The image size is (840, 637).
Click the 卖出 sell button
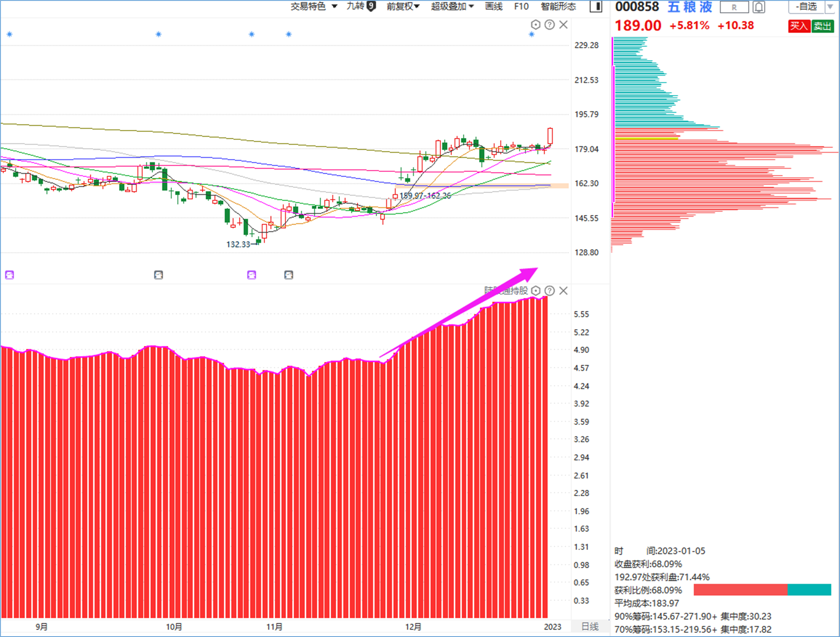822,26
